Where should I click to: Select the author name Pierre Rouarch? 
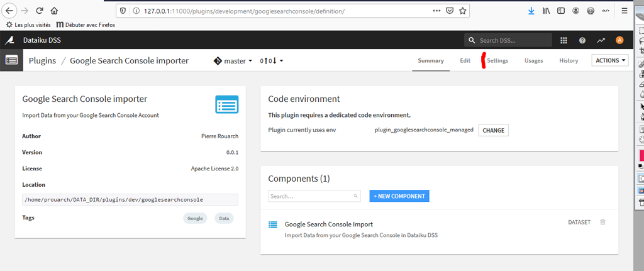[220, 136]
